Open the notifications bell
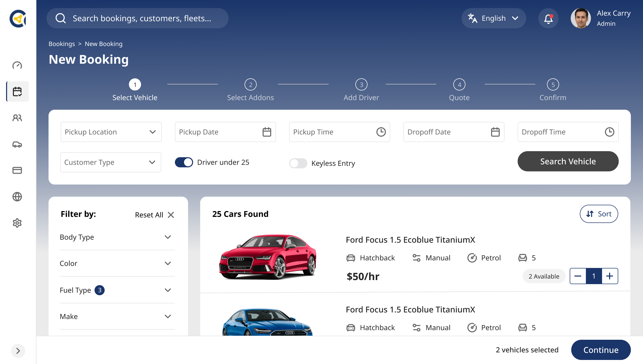Image resolution: width=643 pixels, height=364 pixels. click(x=548, y=18)
